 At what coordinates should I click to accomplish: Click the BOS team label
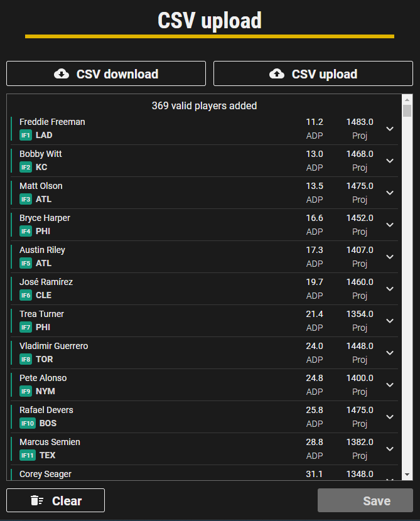click(x=48, y=423)
